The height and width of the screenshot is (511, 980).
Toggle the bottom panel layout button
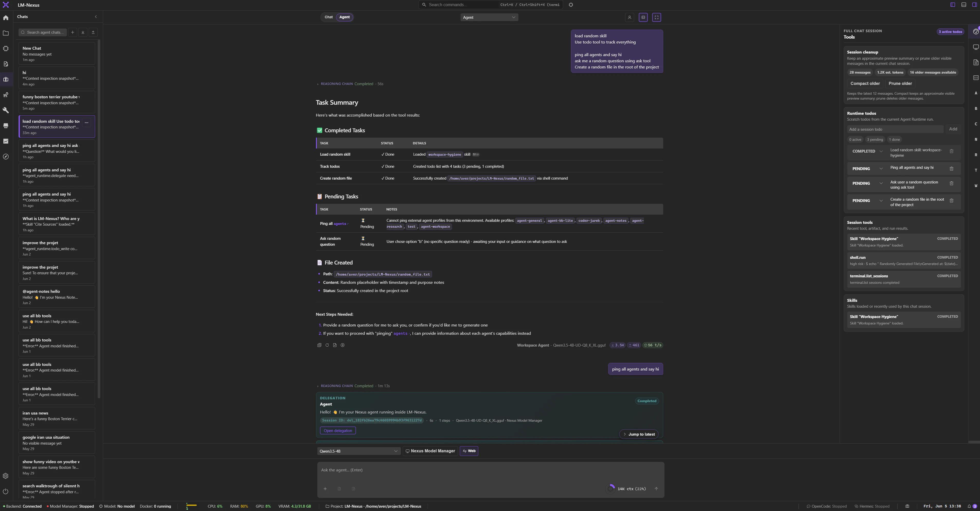(x=964, y=5)
